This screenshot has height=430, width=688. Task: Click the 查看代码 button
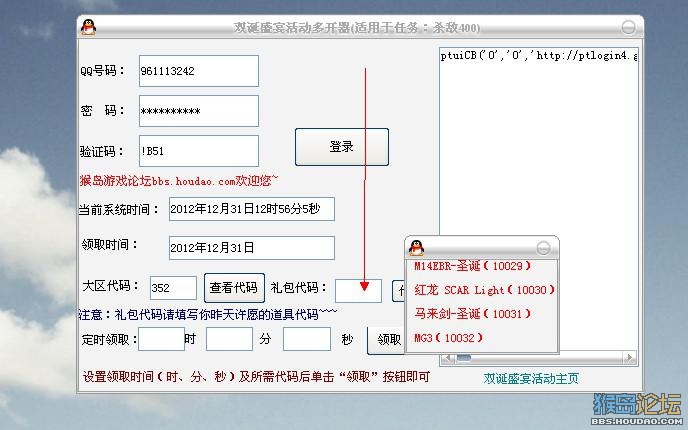click(234, 288)
